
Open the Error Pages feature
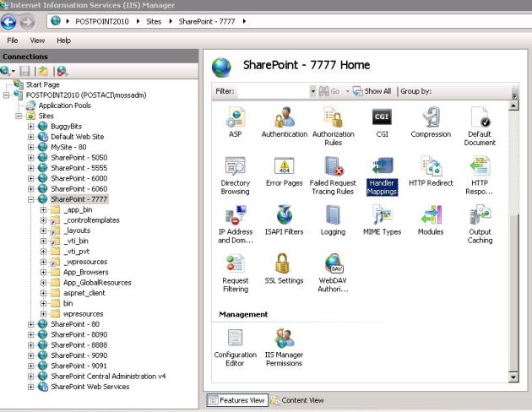coord(285,166)
